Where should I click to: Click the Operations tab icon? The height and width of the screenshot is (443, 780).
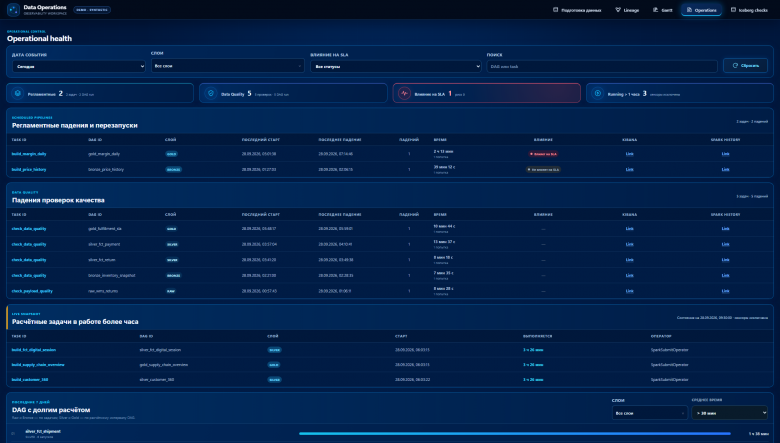point(689,10)
